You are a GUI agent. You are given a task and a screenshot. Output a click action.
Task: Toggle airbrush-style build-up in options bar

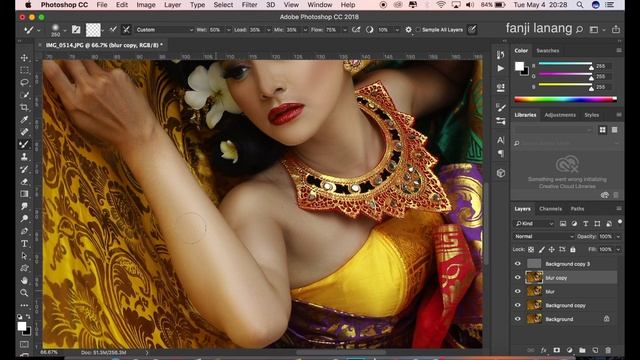point(356,30)
